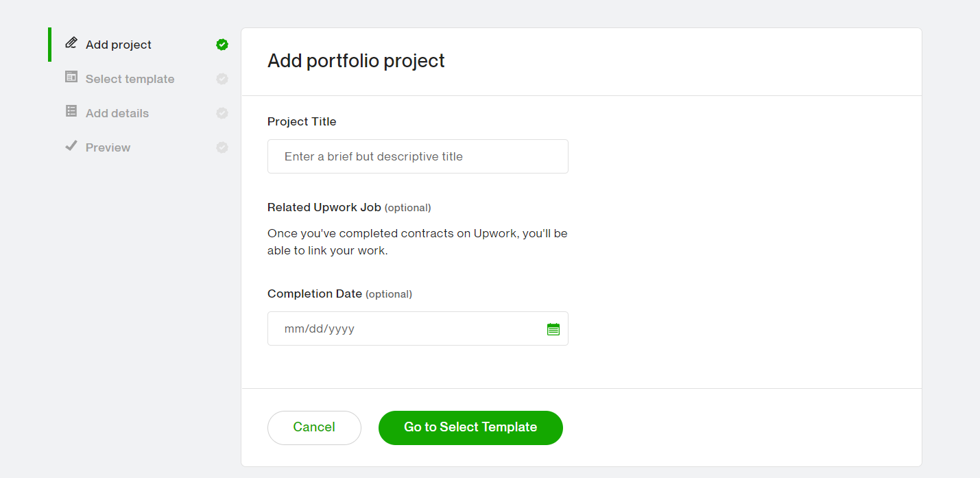The image size is (980, 478).
Task: Click the checkmark icon beside Preview
Action: click(71, 145)
